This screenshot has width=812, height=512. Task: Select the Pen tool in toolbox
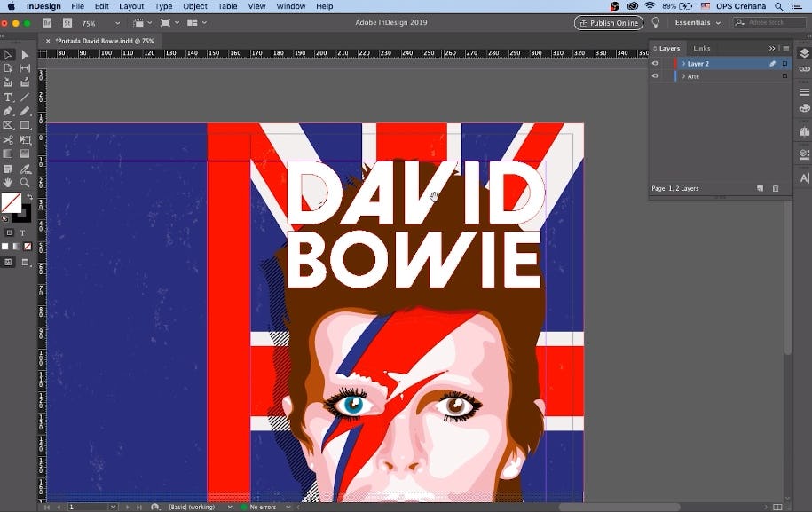8,112
